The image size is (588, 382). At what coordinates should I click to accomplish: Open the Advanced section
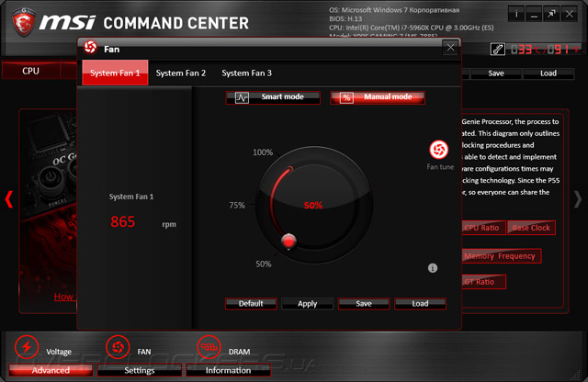tap(51, 370)
